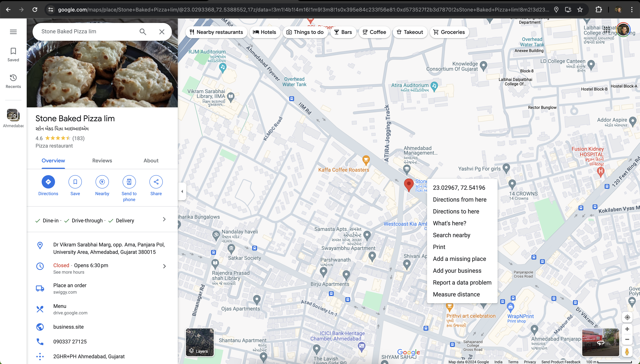Screen dimensions: 640x364
Task: Toggle the Nearby restaurants filter chip
Action: [216, 32]
